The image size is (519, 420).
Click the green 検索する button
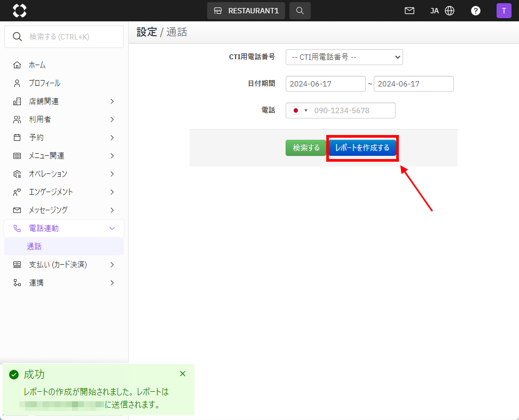click(x=305, y=148)
